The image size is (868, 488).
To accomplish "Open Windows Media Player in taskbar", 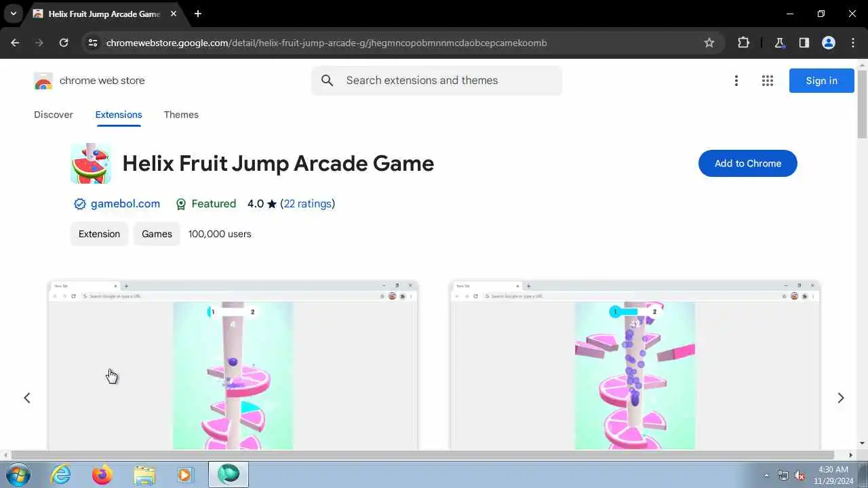I will 185,474.
